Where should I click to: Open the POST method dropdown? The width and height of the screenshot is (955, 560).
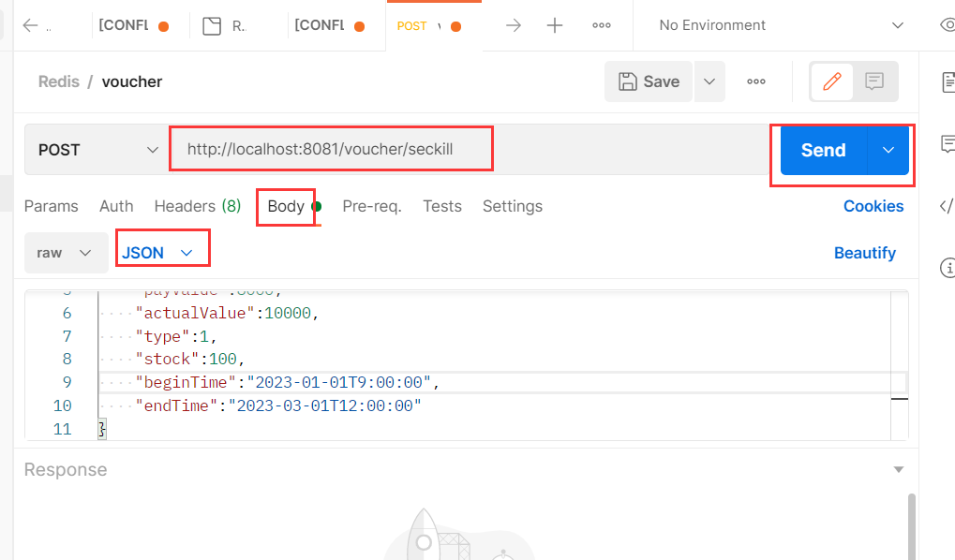97,150
